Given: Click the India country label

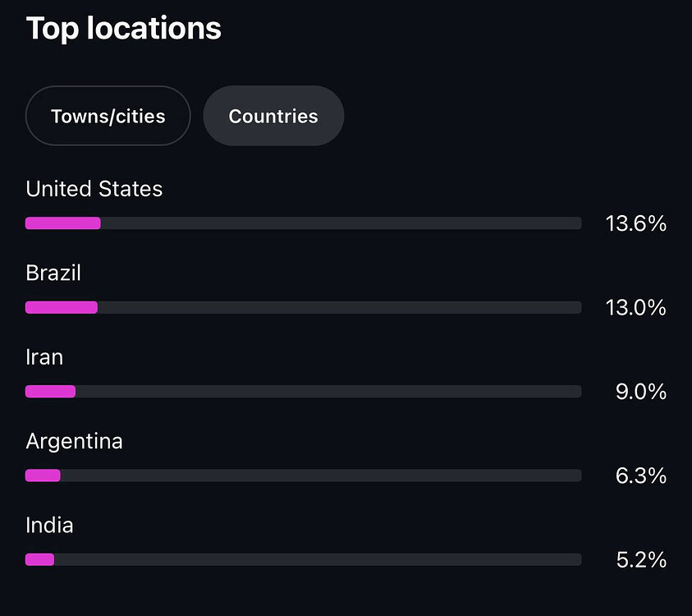Looking at the screenshot, I should (x=49, y=525).
